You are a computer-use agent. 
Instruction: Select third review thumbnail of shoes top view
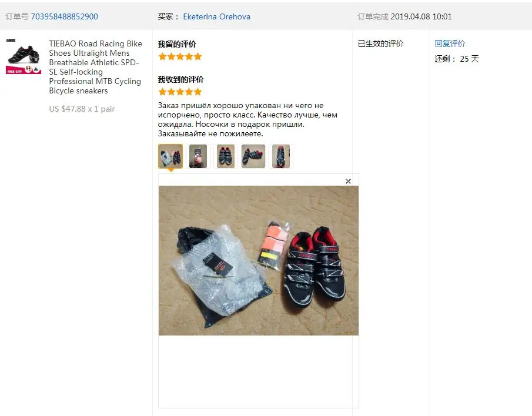point(226,156)
